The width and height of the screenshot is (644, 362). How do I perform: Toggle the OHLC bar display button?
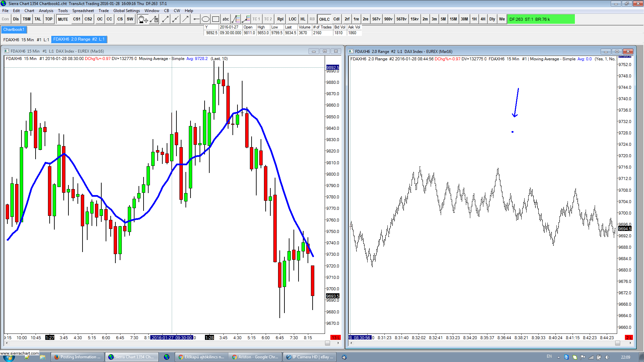pos(324,19)
